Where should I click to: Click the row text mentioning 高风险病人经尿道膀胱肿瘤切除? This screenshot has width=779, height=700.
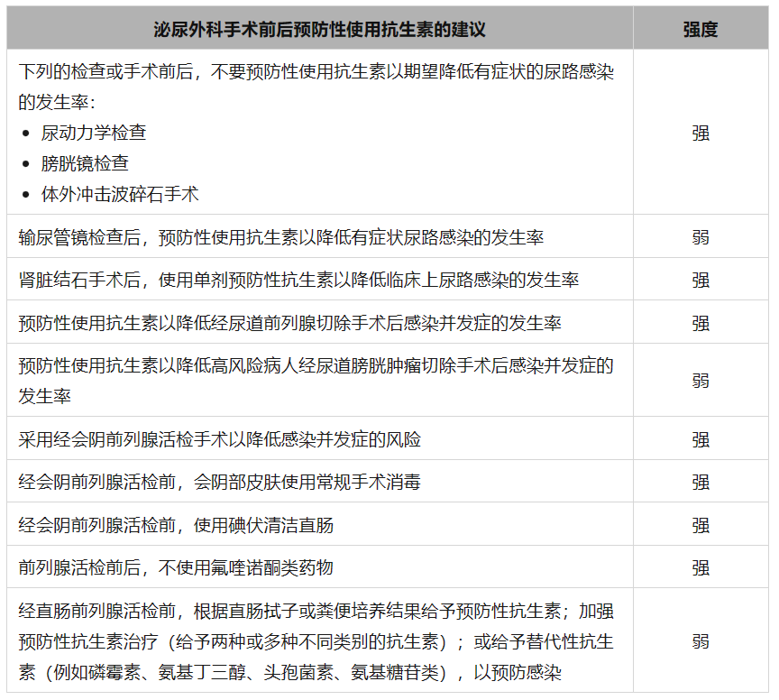click(316, 381)
